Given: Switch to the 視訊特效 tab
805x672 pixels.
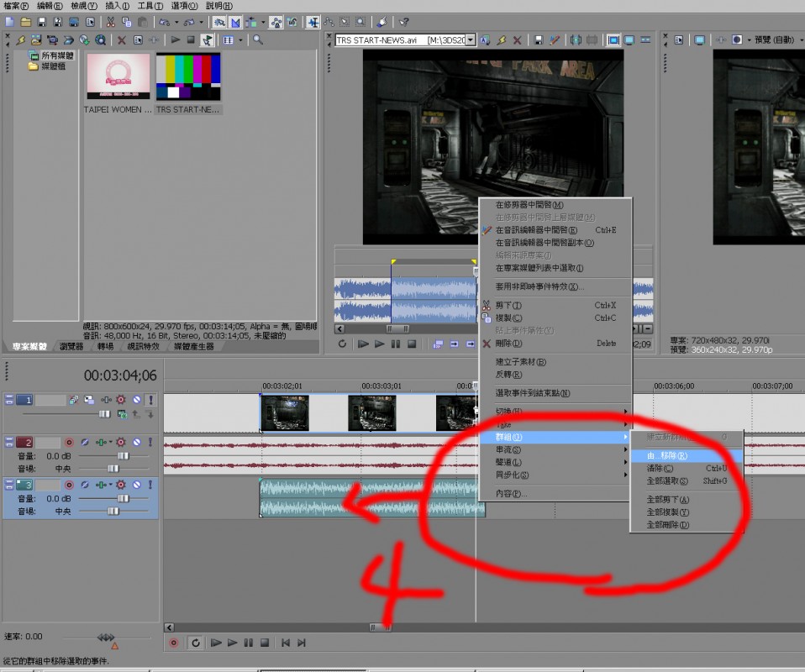Looking at the screenshot, I should coord(143,346).
